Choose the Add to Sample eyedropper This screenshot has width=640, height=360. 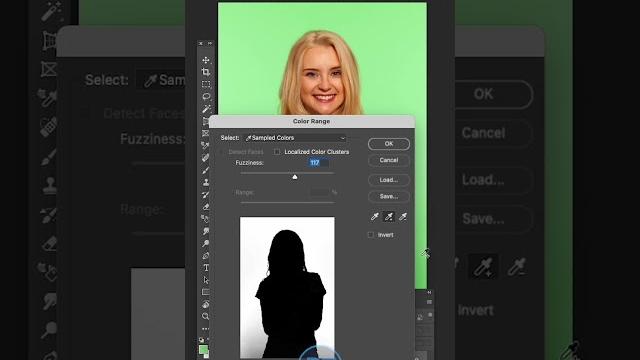click(389, 217)
